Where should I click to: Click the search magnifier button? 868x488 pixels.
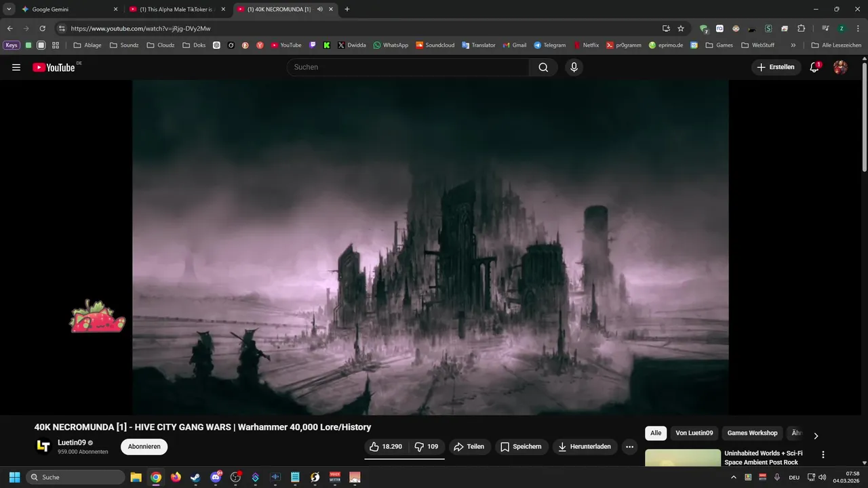tap(543, 67)
